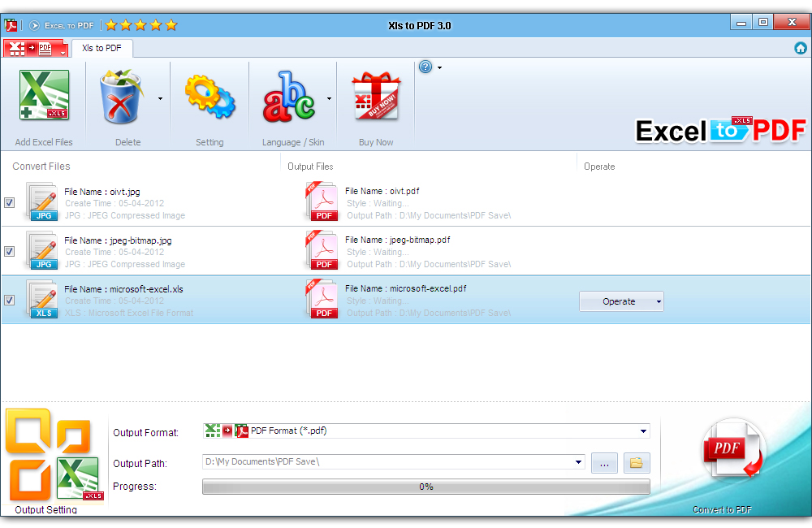Click the JPG file icon for oivt.jpg
This screenshot has height=528, width=812.
click(42, 202)
